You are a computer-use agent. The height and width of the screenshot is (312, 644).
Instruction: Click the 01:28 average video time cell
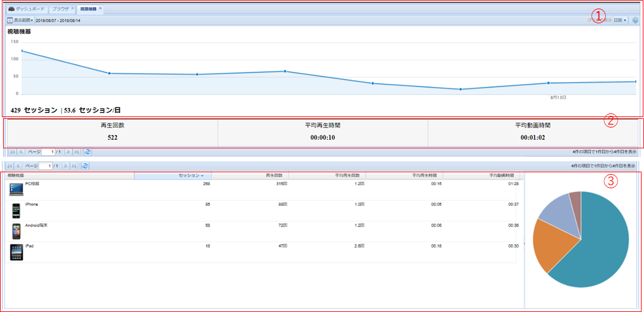514,184
